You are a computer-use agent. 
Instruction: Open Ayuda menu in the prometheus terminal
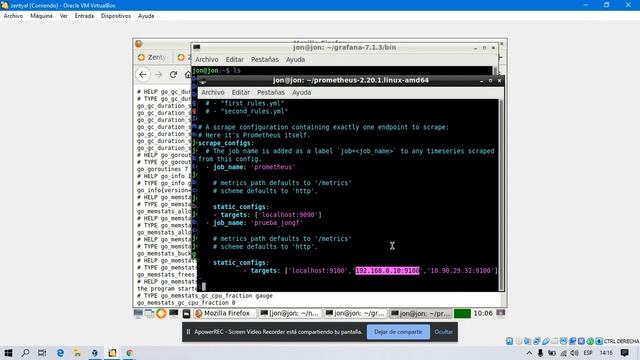pos(302,93)
